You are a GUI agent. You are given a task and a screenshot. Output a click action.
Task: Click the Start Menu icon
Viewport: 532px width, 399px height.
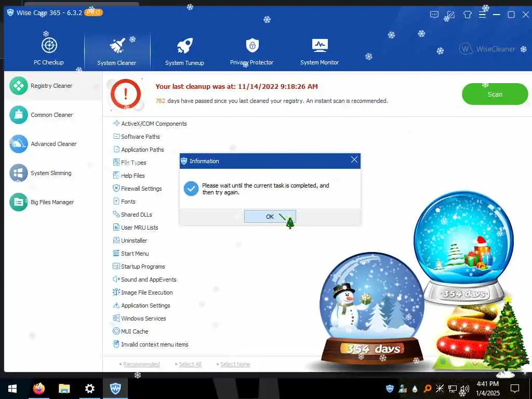click(x=116, y=253)
